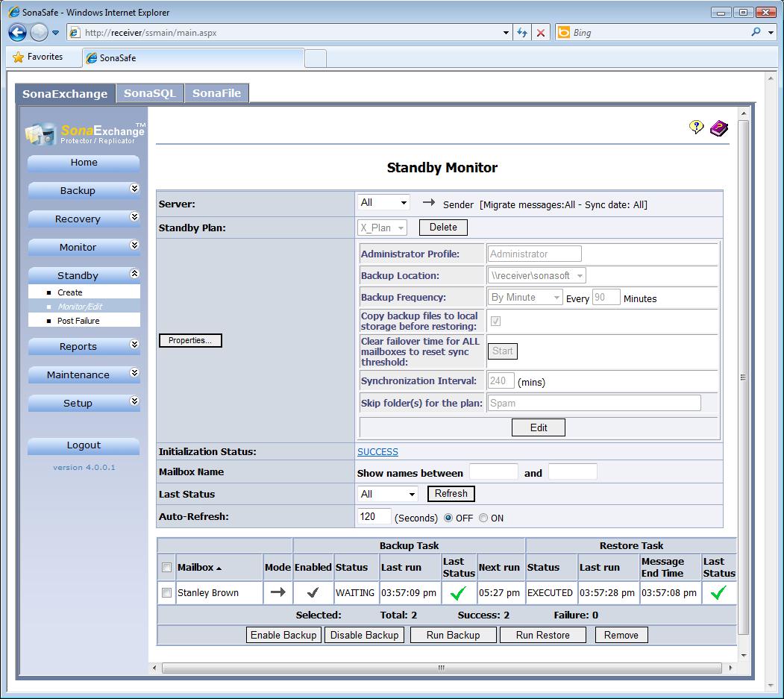The width and height of the screenshot is (784, 699).
Task: Click the horizontal scrollbar at page bottom
Action: click(x=440, y=668)
